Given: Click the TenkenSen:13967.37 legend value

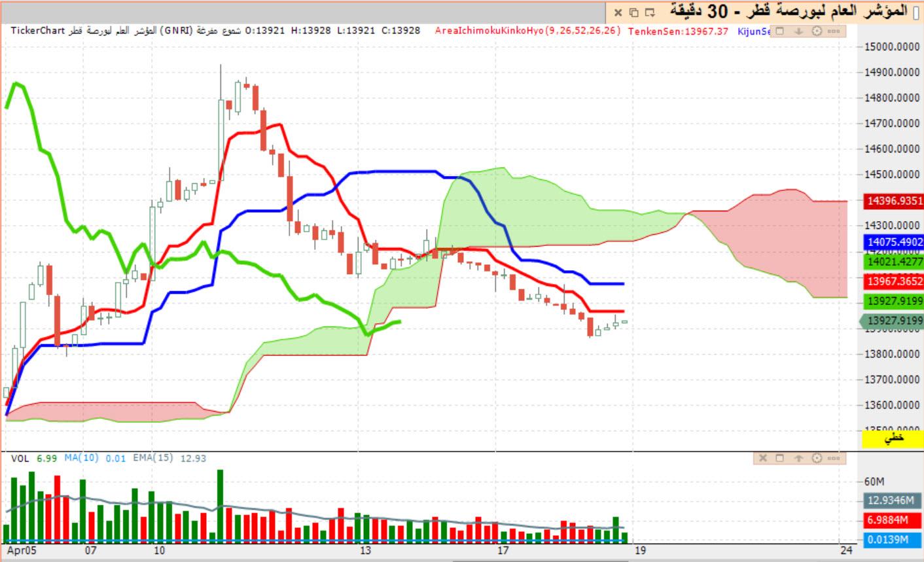Looking at the screenshot, I should coord(678,31).
